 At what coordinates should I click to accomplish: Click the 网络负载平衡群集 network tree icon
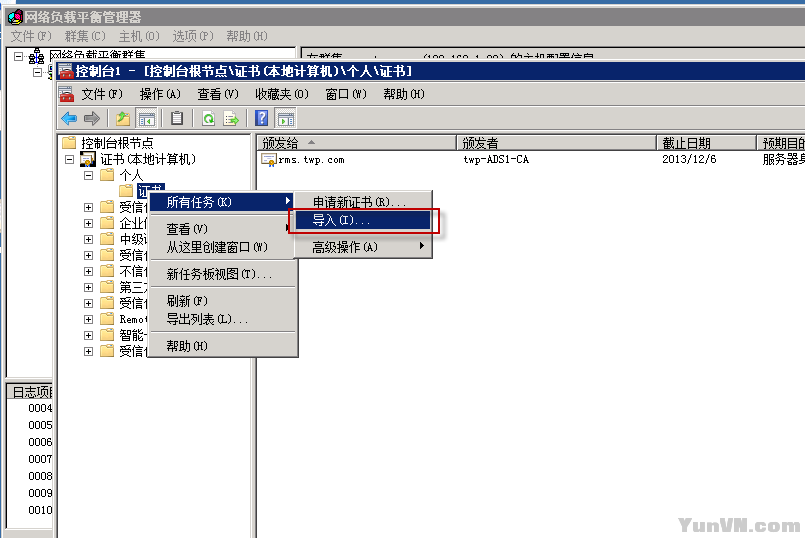pyautogui.click(x=36, y=56)
